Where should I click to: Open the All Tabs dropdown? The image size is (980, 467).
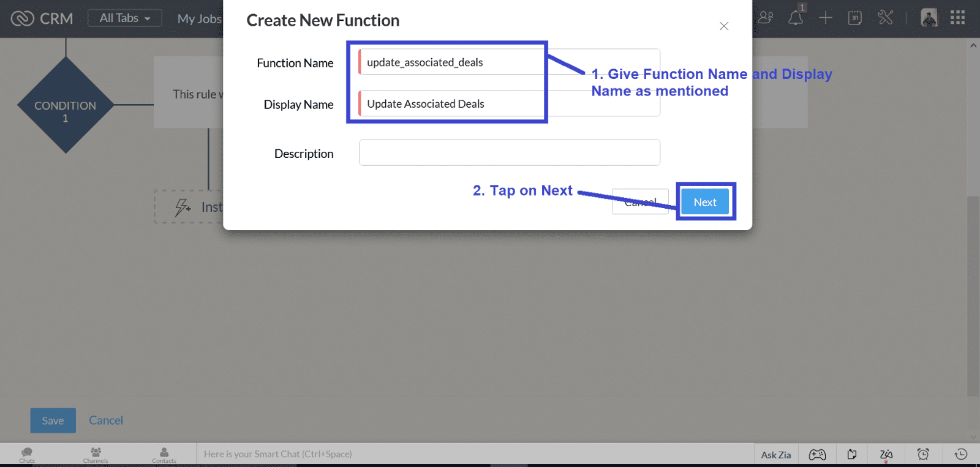125,18
